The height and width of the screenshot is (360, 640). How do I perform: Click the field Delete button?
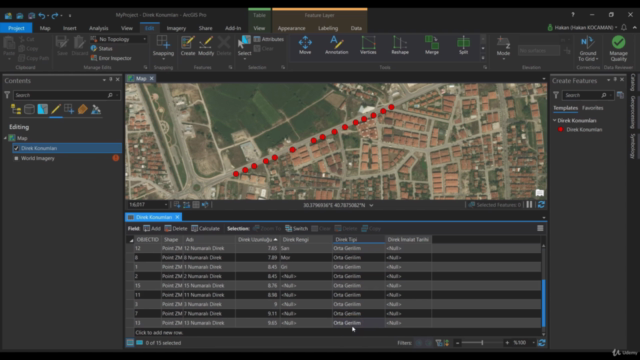[176, 229]
